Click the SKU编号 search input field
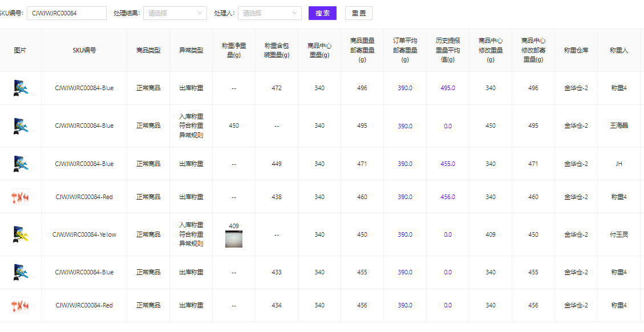The width and height of the screenshot is (644, 332). click(66, 13)
